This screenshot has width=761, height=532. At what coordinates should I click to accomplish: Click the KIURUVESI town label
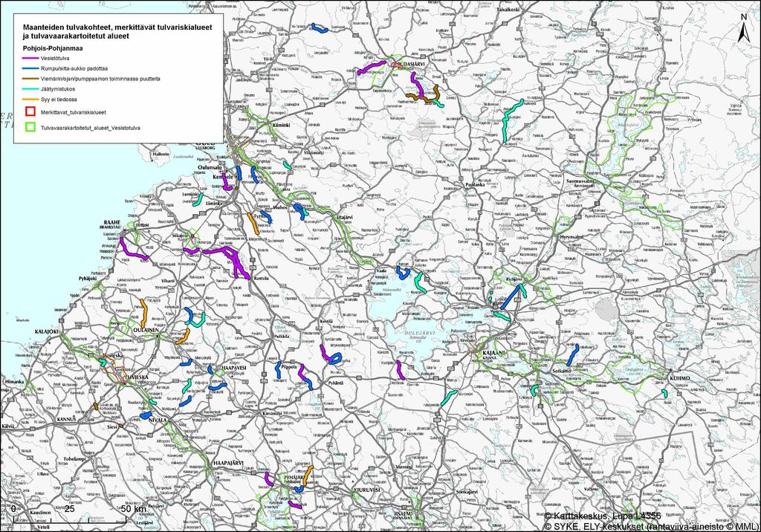click(367, 490)
